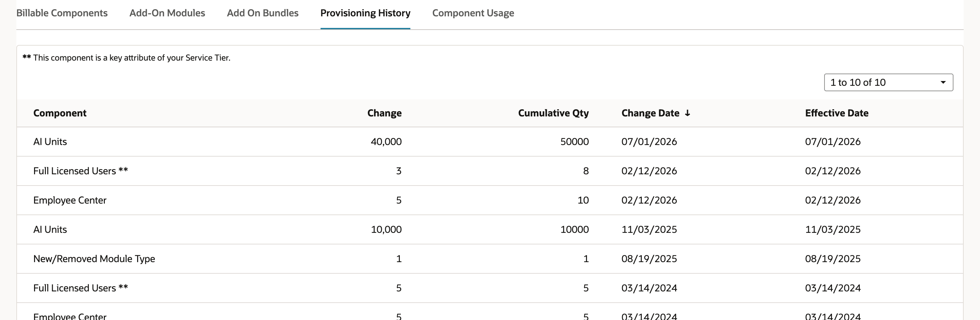This screenshot has height=320, width=980.
Task: Click Effective Date "08/19/2025"
Action: 832,259
